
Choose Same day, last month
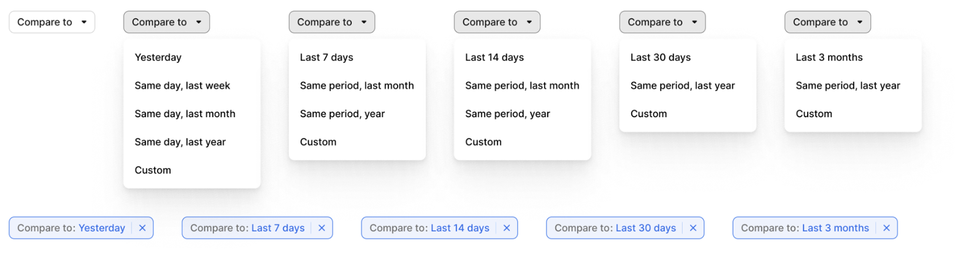point(185,114)
